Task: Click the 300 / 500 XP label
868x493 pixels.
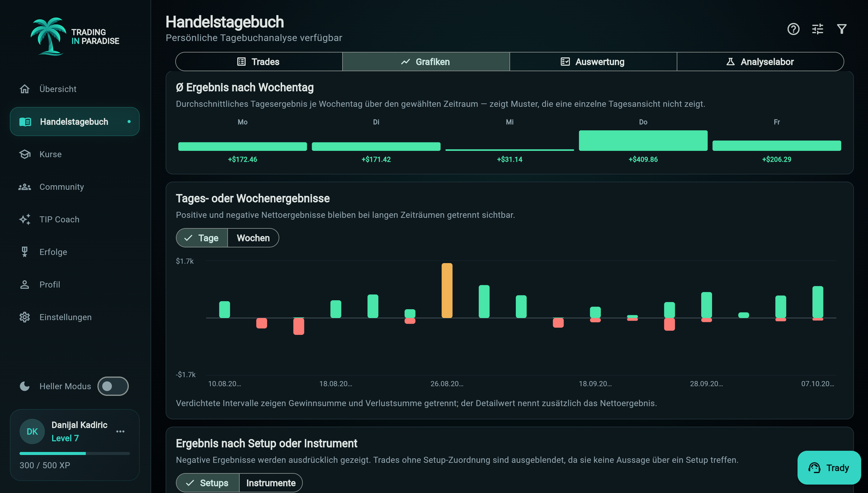Action: point(45,465)
